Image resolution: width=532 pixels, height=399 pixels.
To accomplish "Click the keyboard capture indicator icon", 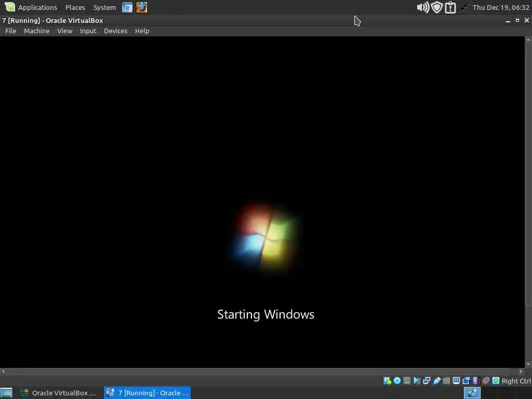I will point(496,381).
